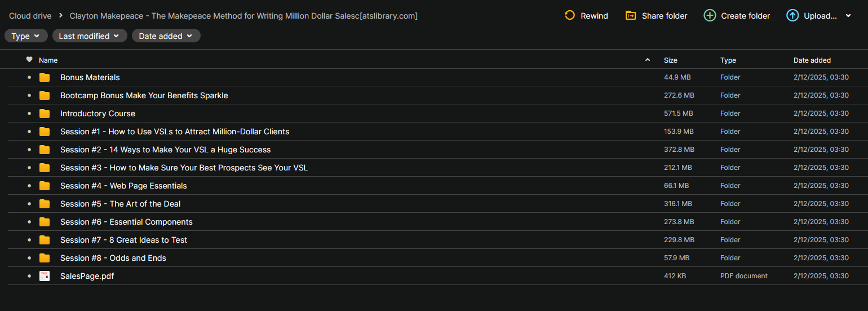
Task: Click the favorite heart column header icon
Action: coord(29,59)
